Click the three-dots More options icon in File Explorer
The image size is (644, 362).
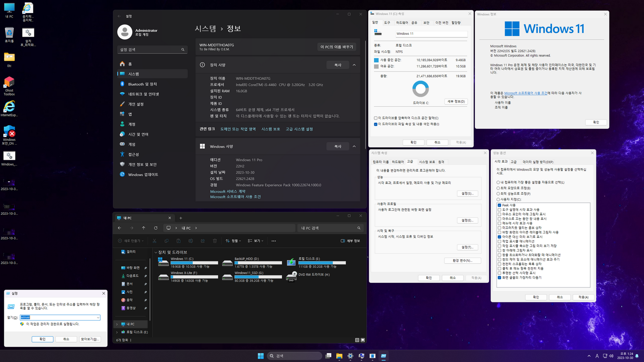(x=274, y=241)
